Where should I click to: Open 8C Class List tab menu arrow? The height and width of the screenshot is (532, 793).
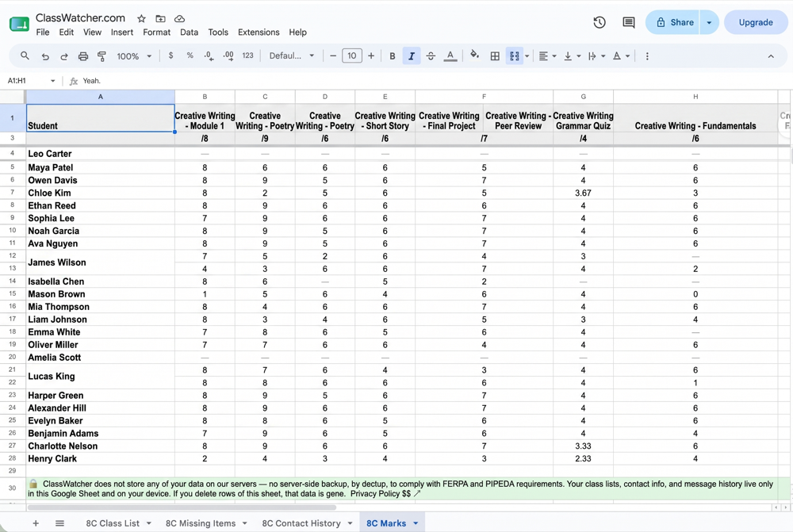coord(149,523)
